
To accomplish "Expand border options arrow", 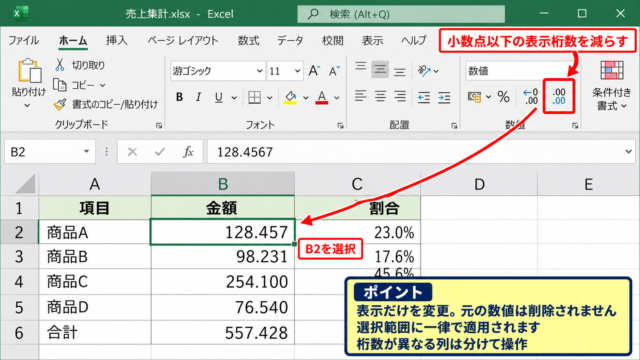I will [270, 98].
